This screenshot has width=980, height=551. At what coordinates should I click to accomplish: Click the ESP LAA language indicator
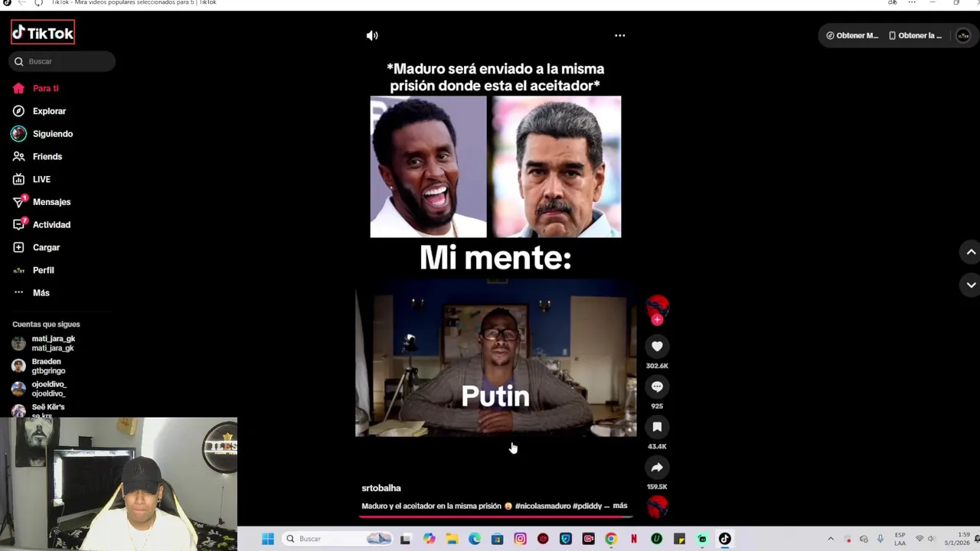900,539
